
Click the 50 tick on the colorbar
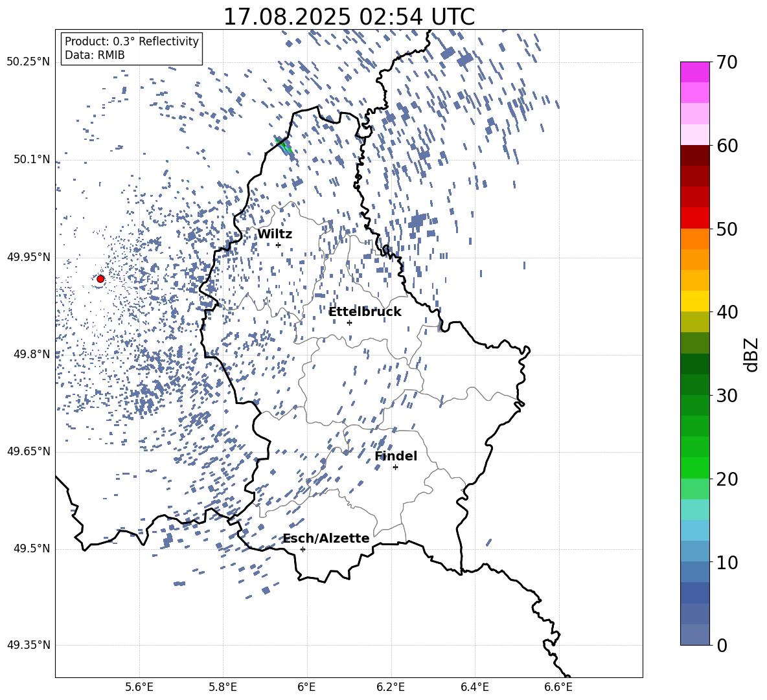tap(727, 229)
